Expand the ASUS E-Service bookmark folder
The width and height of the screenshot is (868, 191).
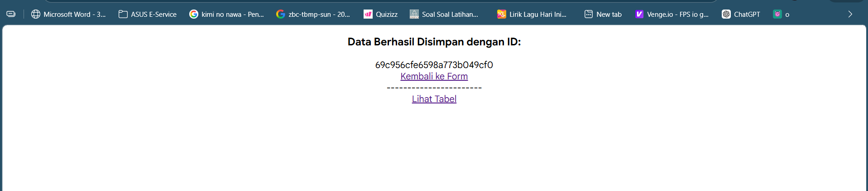148,14
